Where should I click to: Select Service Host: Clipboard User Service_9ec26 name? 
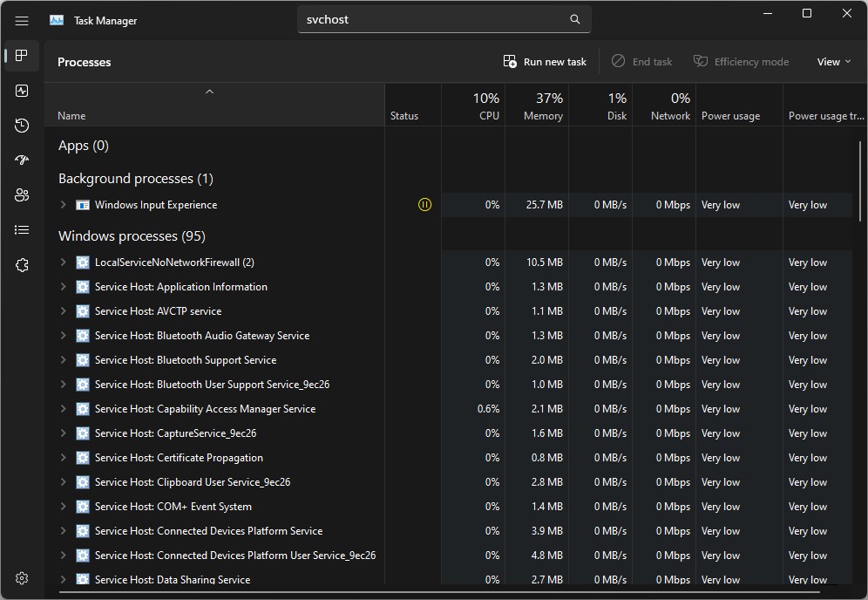[x=193, y=482]
